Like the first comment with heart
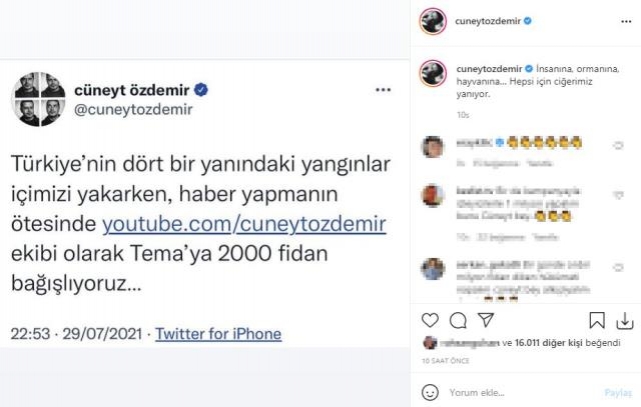641x407 pixels. click(x=618, y=145)
